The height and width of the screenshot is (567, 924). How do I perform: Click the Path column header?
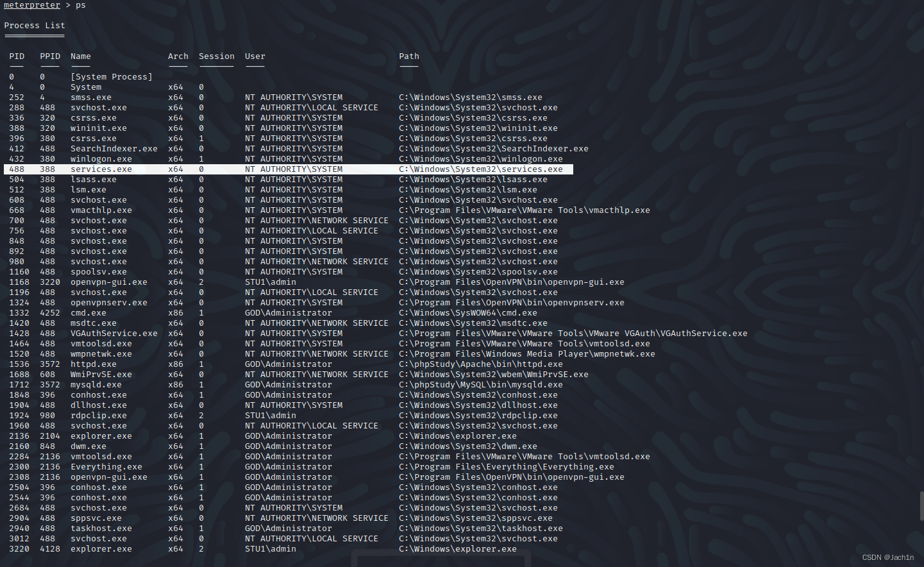[x=409, y=56]
